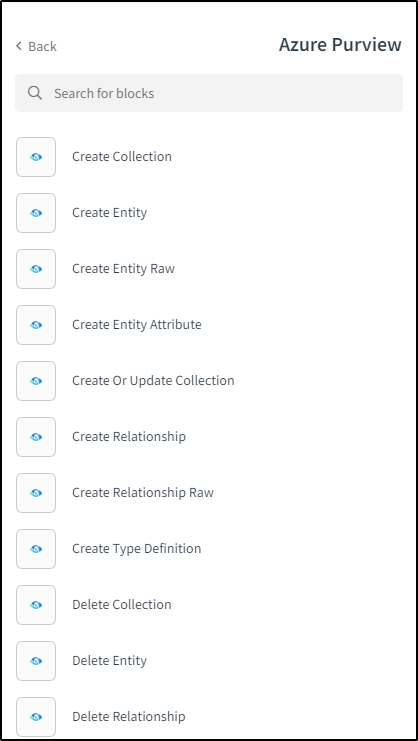Select the Create Entity Raw icon

[x=36, y=269]
